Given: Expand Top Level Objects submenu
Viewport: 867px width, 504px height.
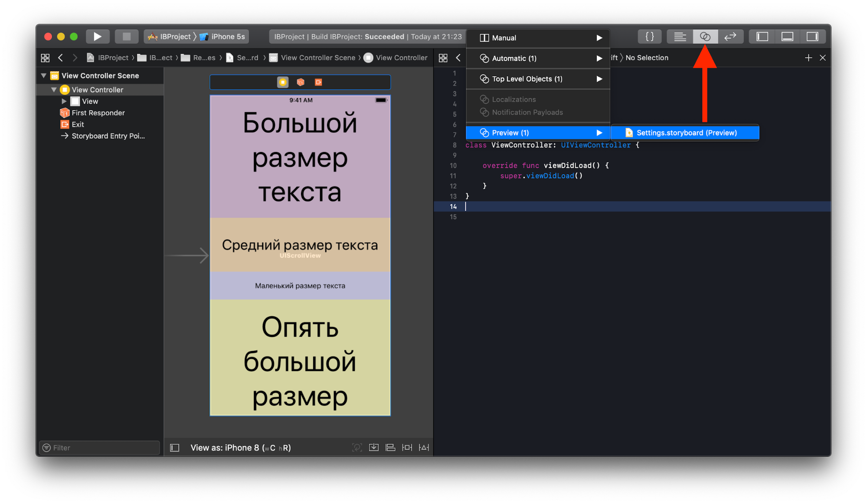Looking at the screenshot, I should [600, 78].
